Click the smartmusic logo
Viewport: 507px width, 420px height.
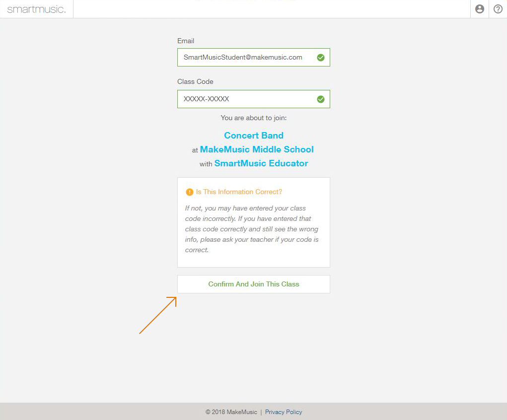point(37,9)
